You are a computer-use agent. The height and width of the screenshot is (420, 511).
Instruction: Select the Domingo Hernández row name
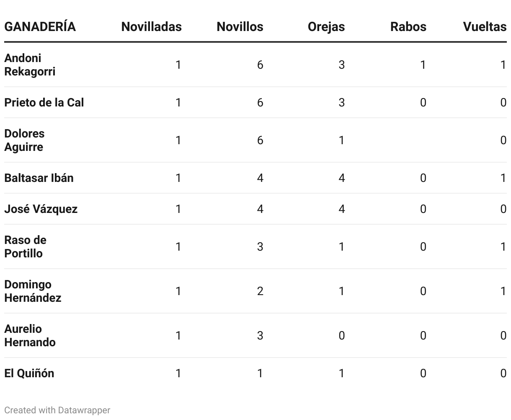tap(33, 291)
